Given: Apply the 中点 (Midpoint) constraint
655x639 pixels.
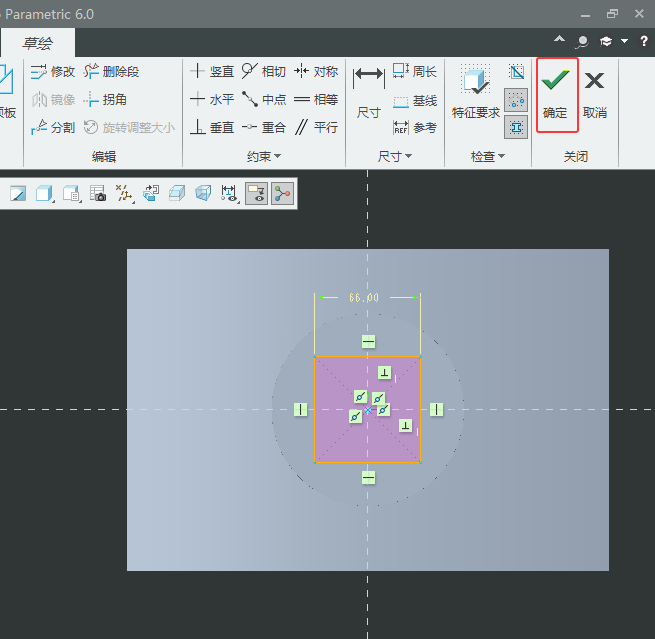Looking at the screenshot, I should tap(264, 100).
